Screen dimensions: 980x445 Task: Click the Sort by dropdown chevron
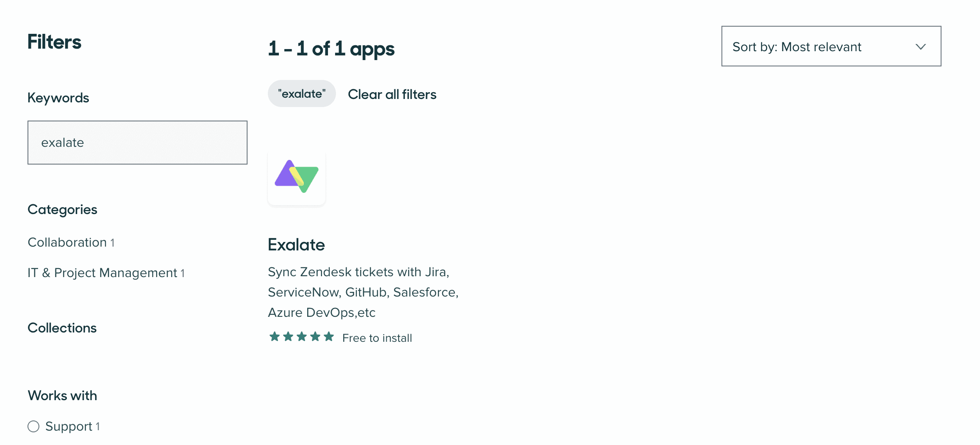pyautogui.click(x=921, y=47)
